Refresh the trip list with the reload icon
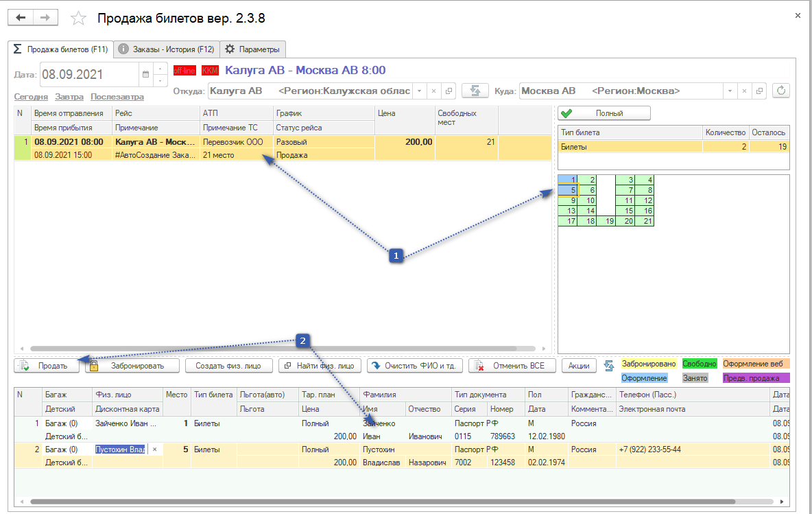 click(x=780, y=91)
